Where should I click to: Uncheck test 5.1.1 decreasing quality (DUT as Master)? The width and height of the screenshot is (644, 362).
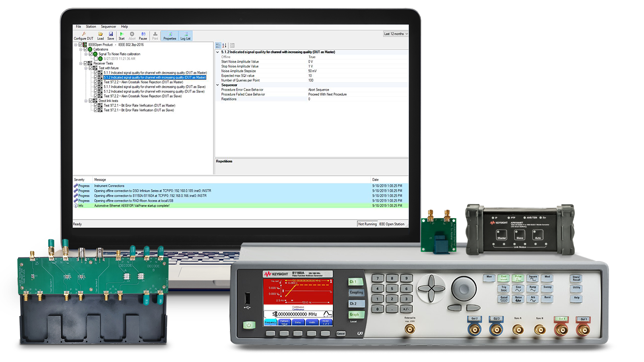[x=96, y=73]
